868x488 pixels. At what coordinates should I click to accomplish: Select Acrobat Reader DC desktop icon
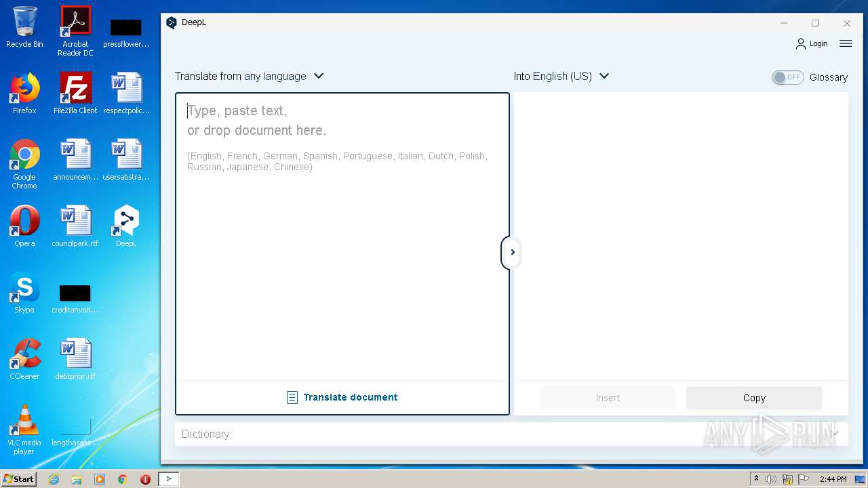(75, 31)
